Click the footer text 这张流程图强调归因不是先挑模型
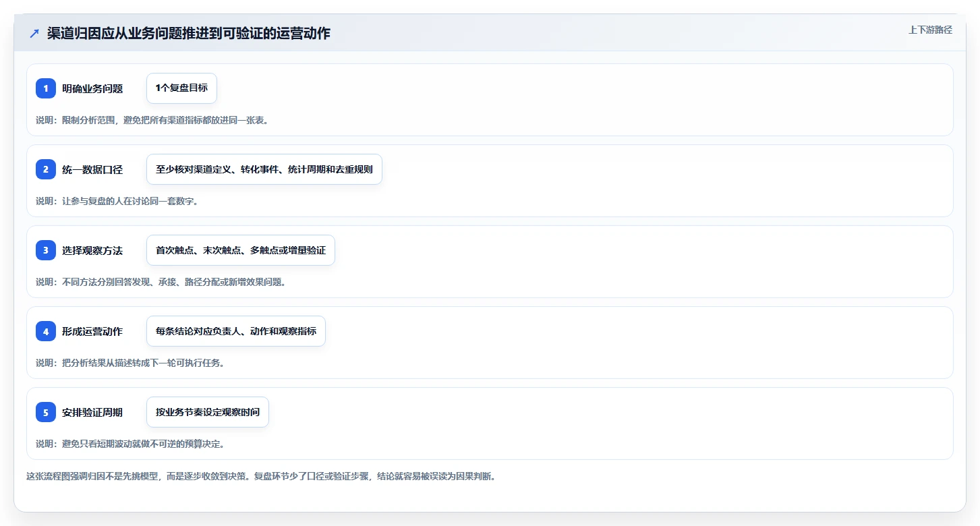 (x=261, y=476)
